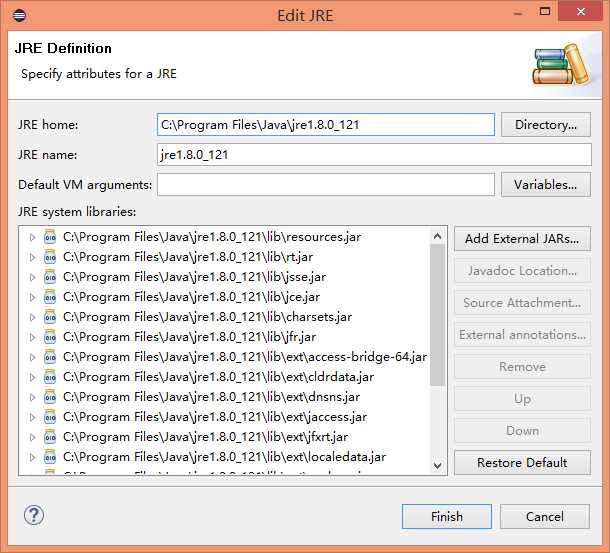The width and height of the screenshot is (610, 553).
Task: Click the jar icon beside localedata.jar
Action: 50,457
